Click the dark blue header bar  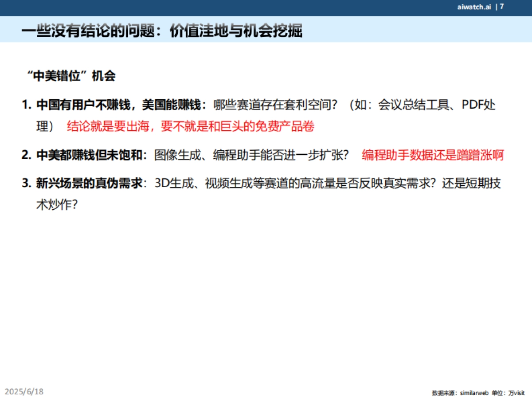tap(266, 7)
